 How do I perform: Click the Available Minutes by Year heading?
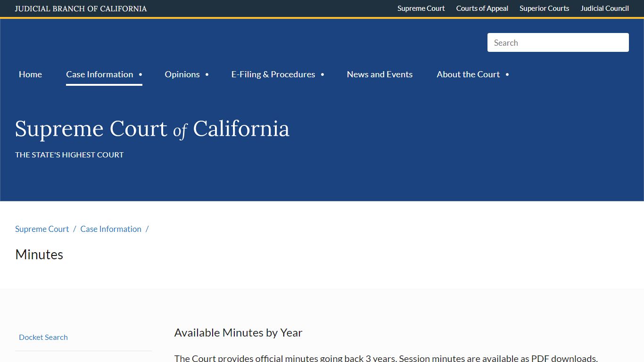coord(238,333)
